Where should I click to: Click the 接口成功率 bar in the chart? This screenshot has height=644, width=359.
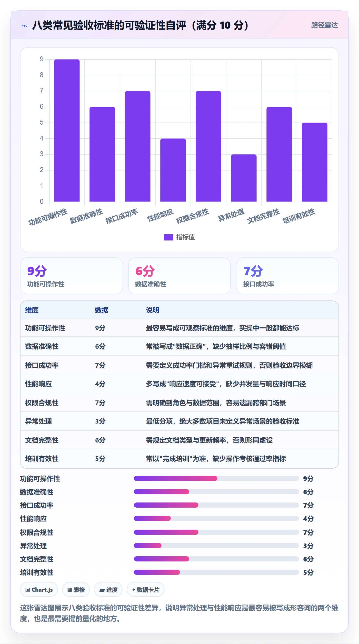point(138,146)
